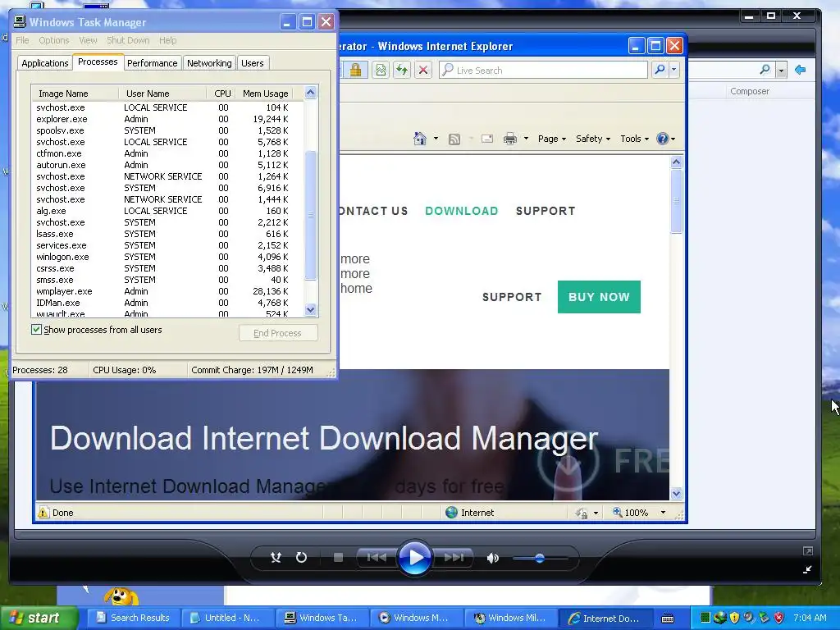The height and width of the screenshot is (630, 840).
Task: Click the search magnifier in Media Player
Action: (765, 70)
